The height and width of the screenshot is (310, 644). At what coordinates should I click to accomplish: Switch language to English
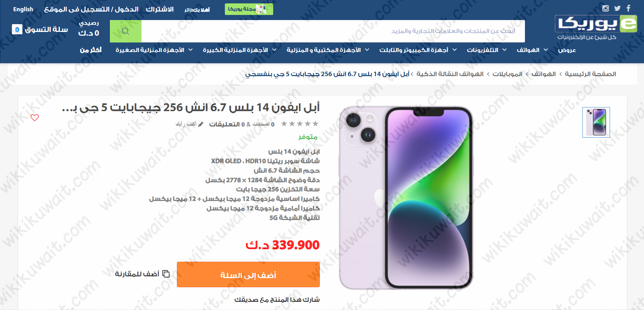point(23,9)
